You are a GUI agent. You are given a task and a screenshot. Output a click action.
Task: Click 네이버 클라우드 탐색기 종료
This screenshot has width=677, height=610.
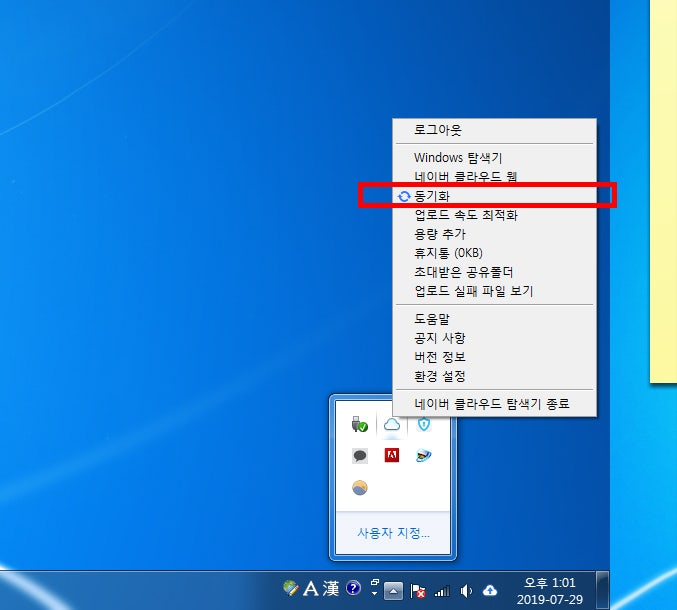[x=494, y=404]
